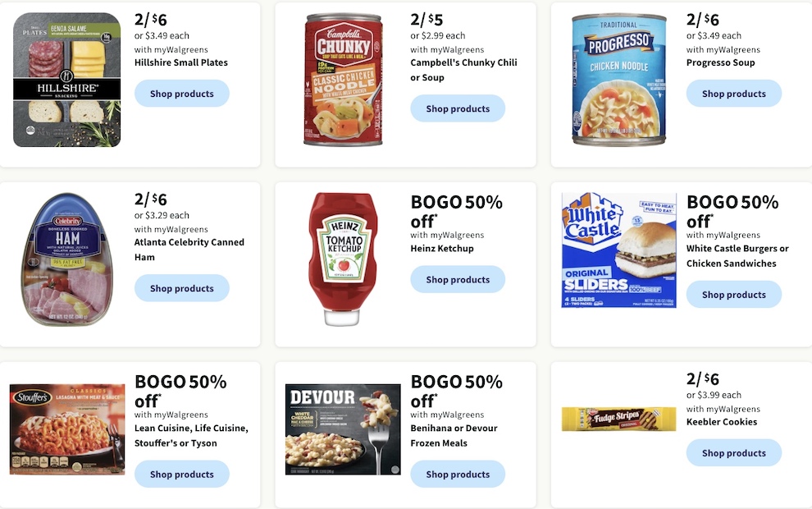Select the Heinz Tomato Ketchup bottle image

pyautogui.click(x=343, y=259)
